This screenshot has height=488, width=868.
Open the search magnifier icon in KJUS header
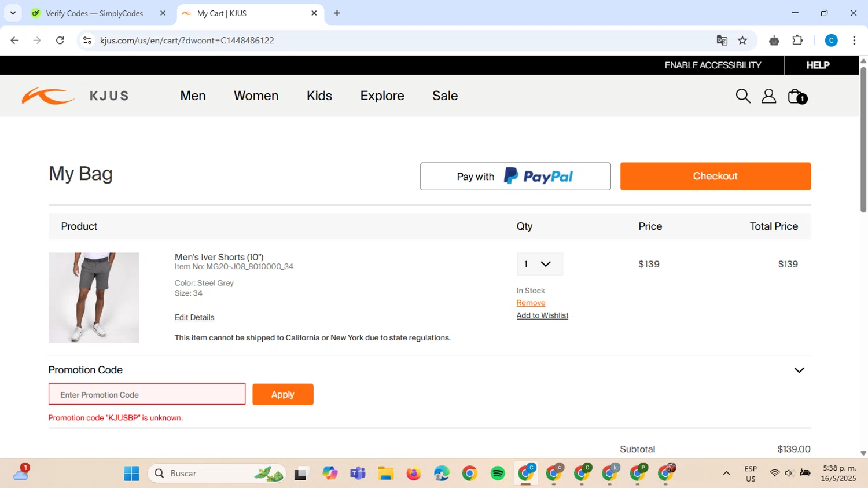click(x=743, y=96)
